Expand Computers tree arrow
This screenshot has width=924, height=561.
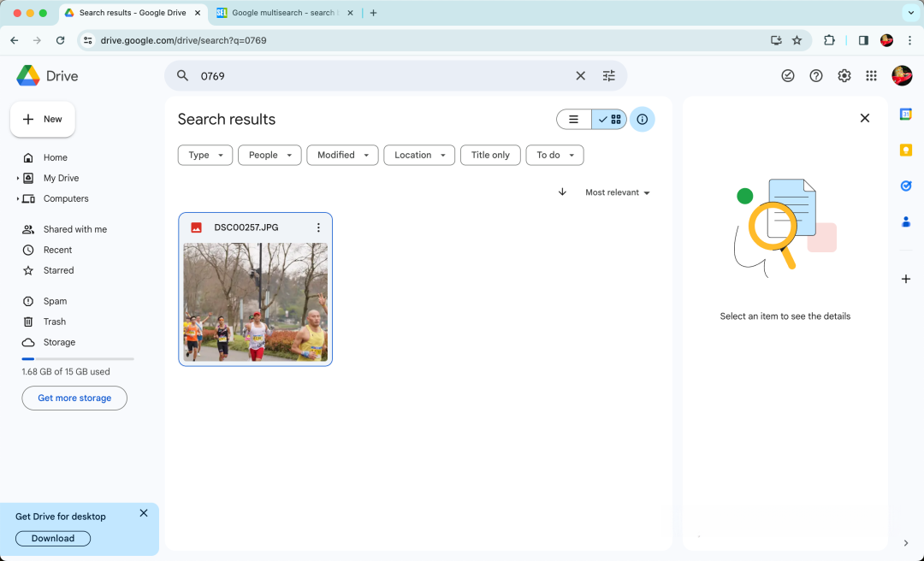(18, 198)
